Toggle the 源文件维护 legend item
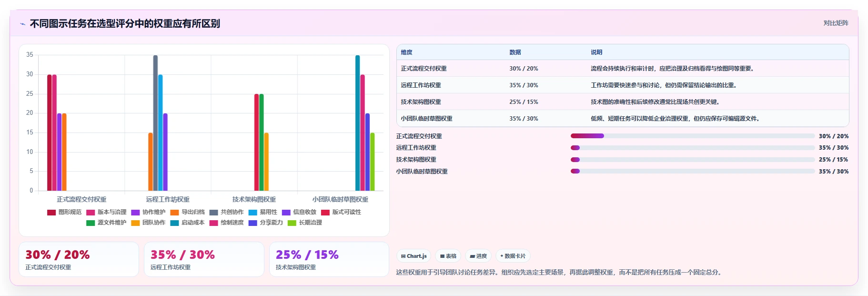The width and height of the screenshot is (868, 296). tap(106, 223)
